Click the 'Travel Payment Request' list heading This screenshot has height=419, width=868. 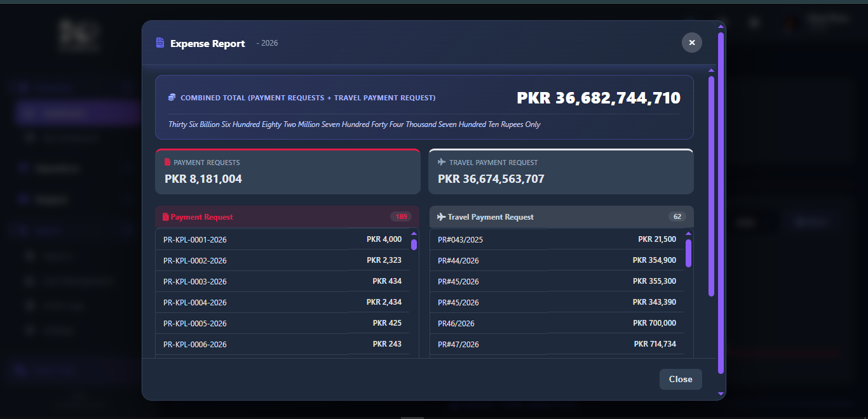[x=491, y=217]
